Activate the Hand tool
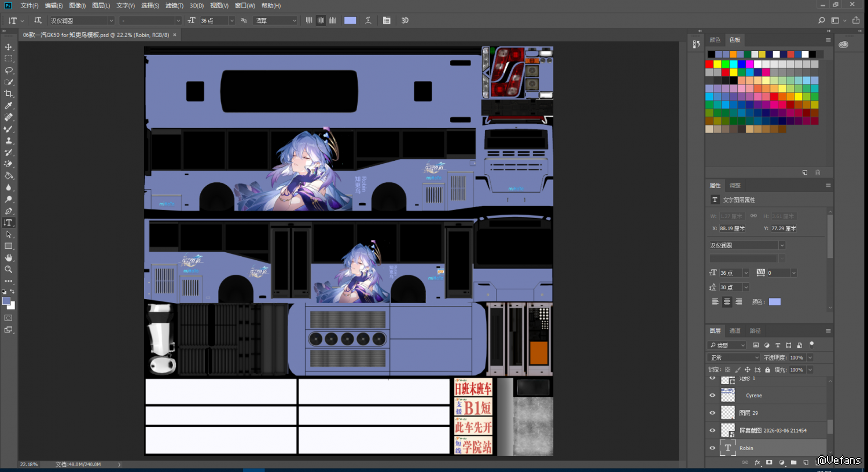The width and height of the screenshot is (868, 472). (x=9, y=258)
